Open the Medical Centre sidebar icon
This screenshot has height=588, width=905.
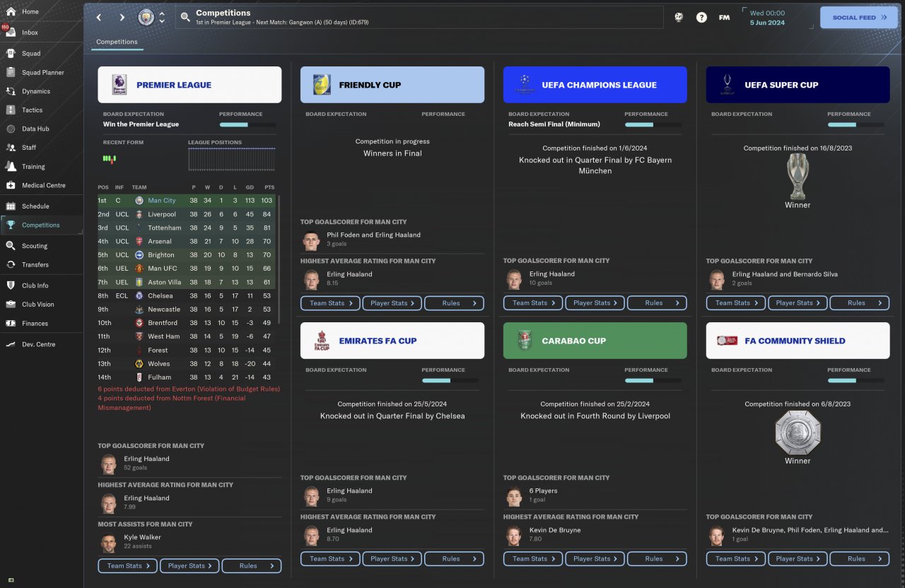pos(11,185)
